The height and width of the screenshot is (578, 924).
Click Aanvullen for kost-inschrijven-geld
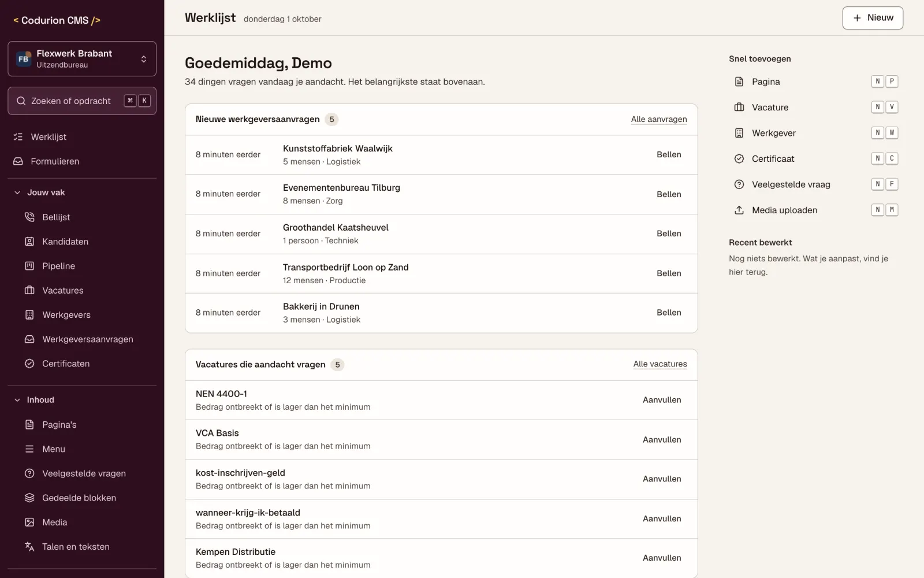pos(662,479)
